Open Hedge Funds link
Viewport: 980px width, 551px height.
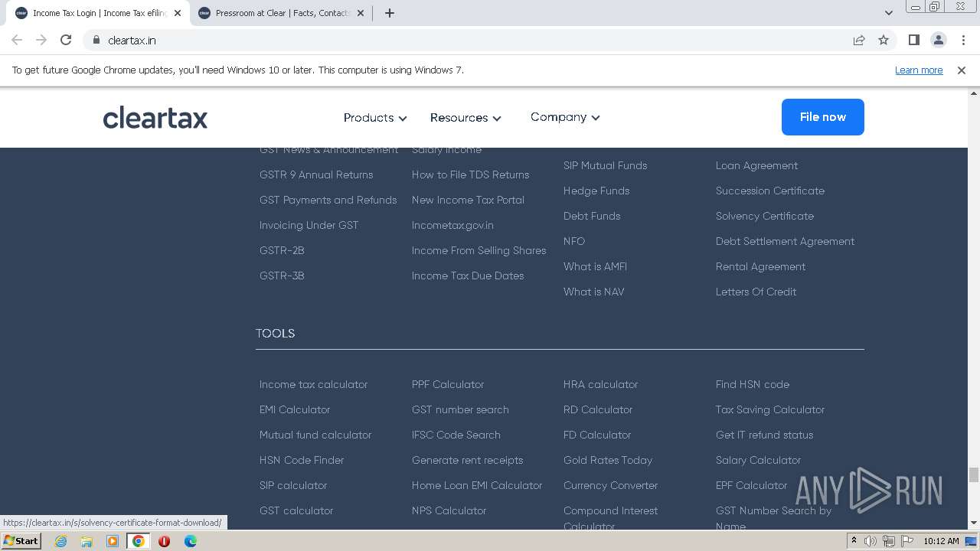tap(596, 191)
